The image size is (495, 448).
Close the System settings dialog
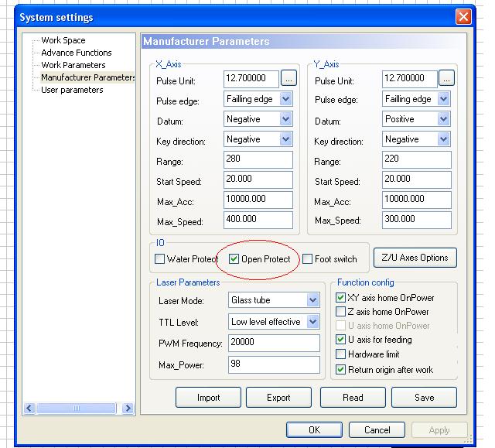(x=463, y=17)
